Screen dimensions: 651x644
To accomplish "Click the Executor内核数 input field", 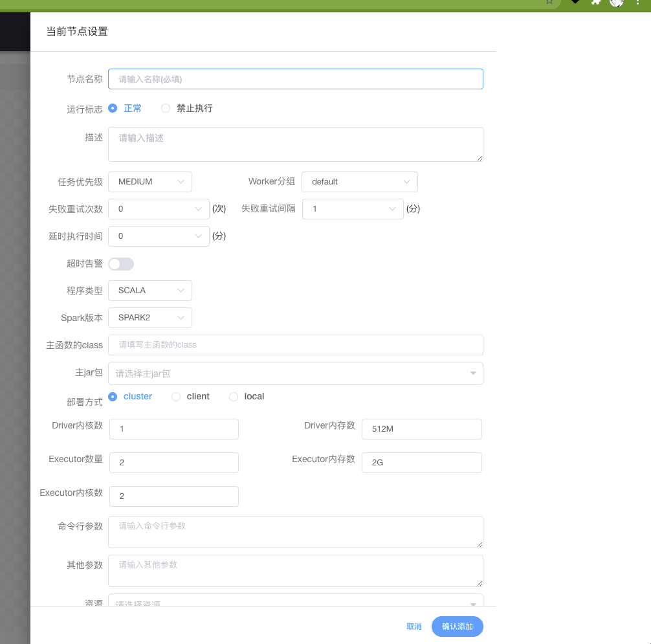I will tap(174, 496).
